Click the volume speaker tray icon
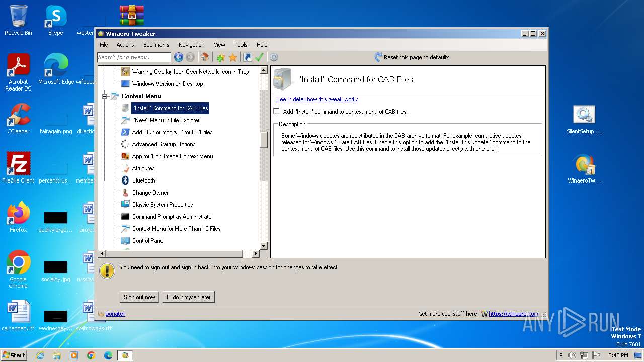 pyautogui.click(x=572, y=355)
